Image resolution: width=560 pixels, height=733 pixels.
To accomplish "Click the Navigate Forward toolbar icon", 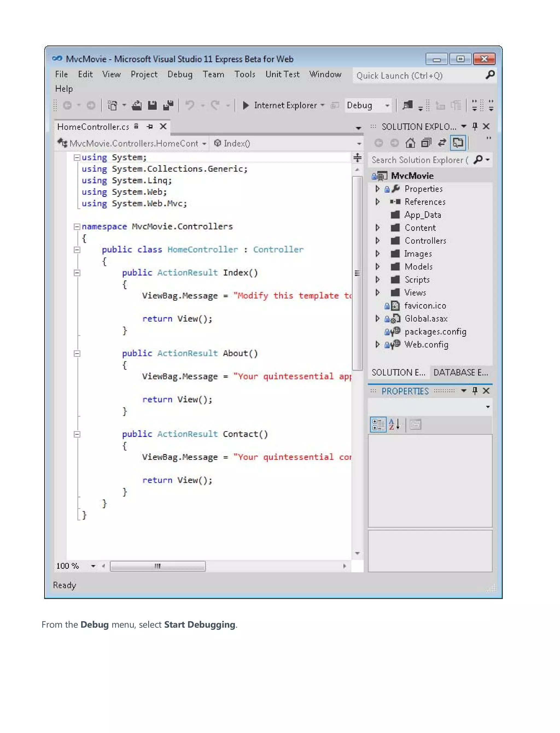I will point(91,106).
